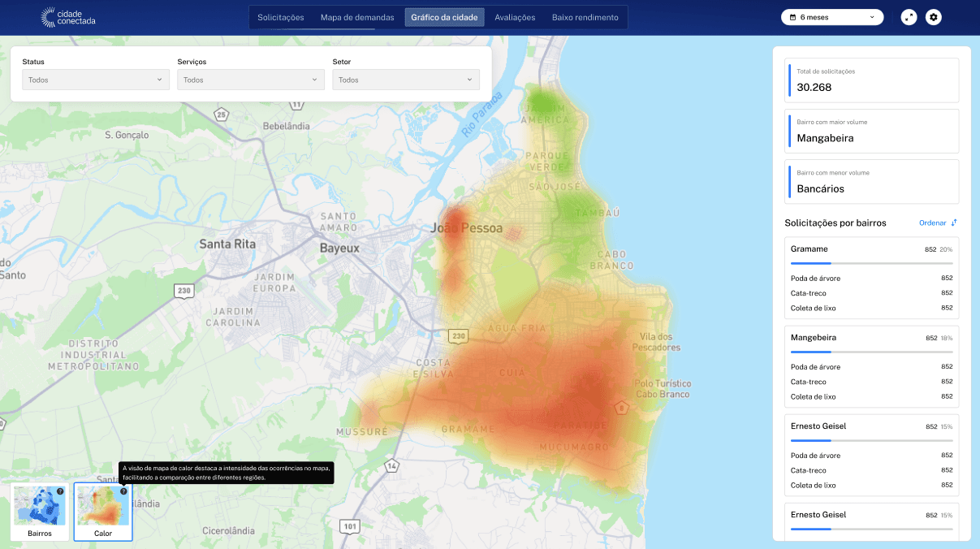Click the Total de solicitações card
The width and height of the screenshot is (980, 549).
coord(872,80)
